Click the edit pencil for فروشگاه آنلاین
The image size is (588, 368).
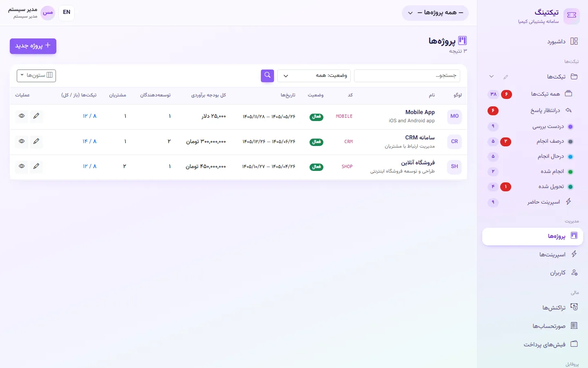36,166
